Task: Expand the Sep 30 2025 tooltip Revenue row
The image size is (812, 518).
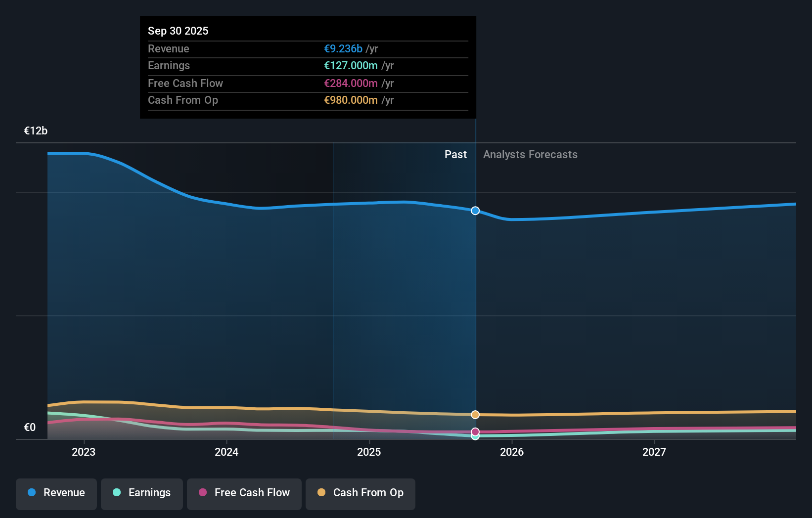Action: tap(308, 49)
